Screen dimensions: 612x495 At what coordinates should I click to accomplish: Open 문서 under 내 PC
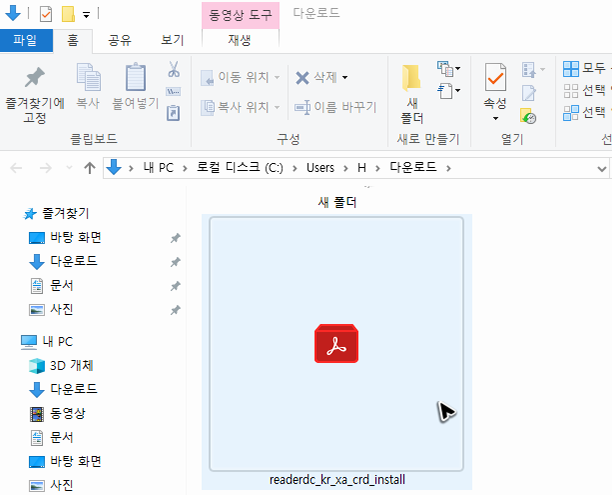[52, 438]
